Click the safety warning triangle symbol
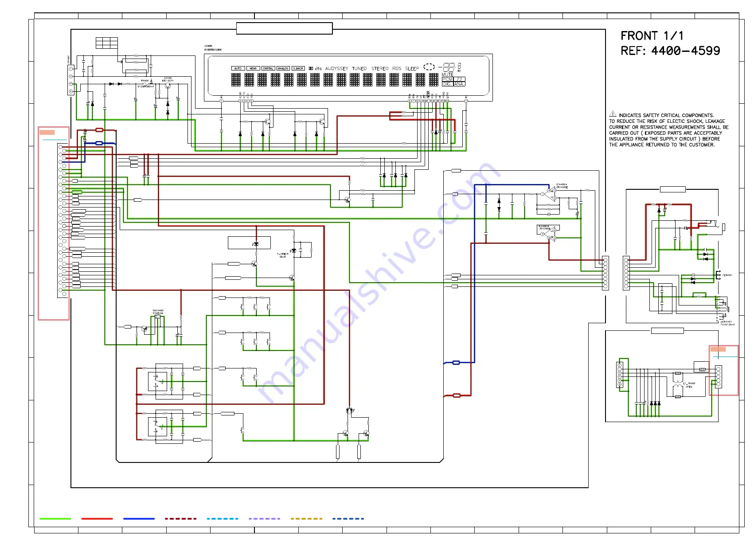The height and width of the screenshot is (560, 754). [x=613, y=114]
